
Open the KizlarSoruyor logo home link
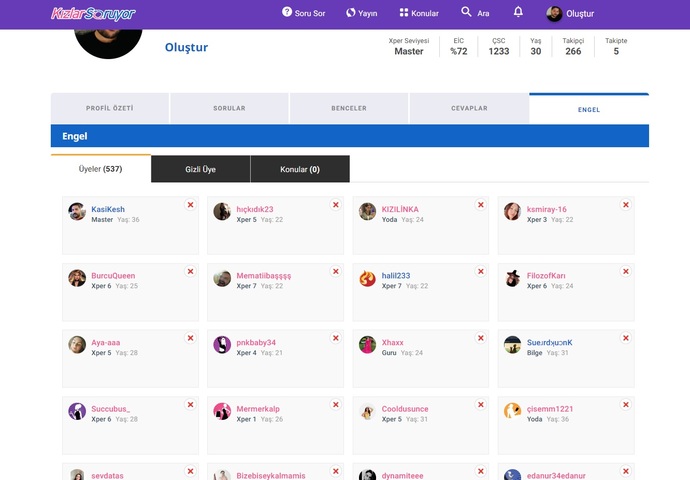93,14
